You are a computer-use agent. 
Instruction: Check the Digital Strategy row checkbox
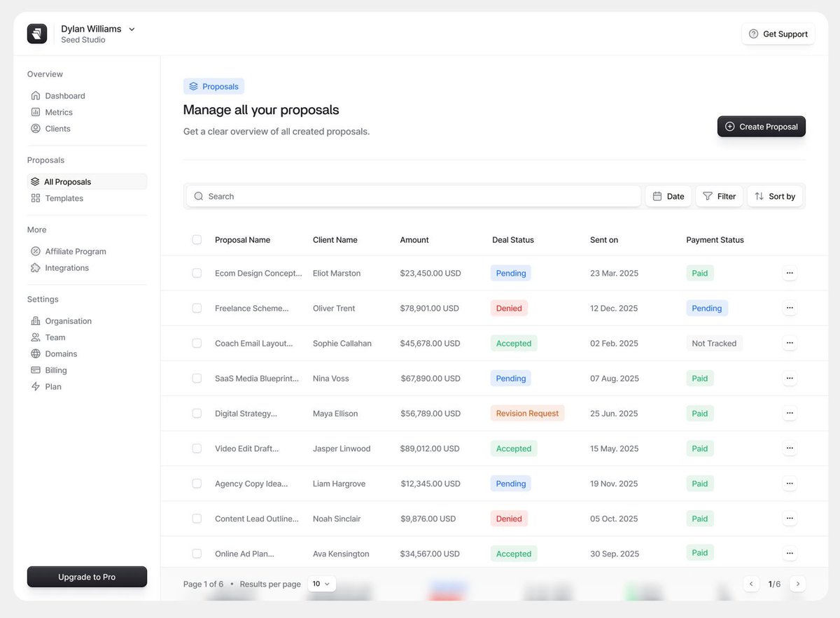(197, 413)
